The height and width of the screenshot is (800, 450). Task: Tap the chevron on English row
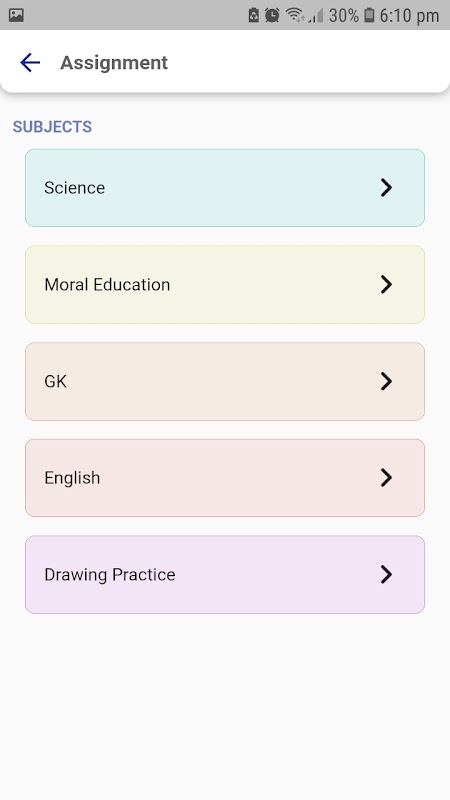[386, 478]
